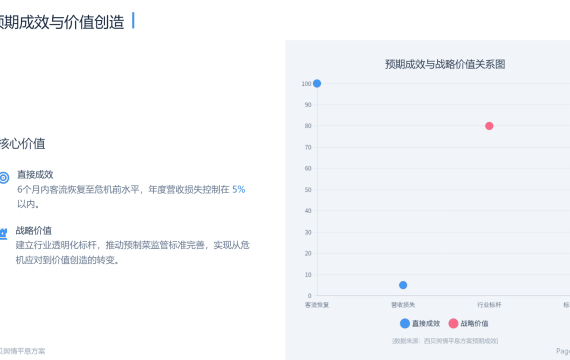Click the slide title 预期成效与价值创造
This screenshot has height=360, width=570.
[x=62, y=22]
